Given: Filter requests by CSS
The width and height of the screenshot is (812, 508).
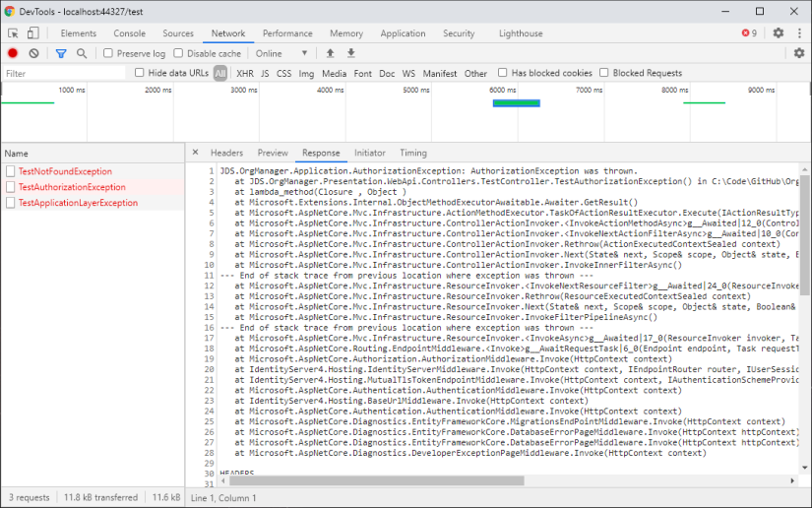Looking at the screenshot, I should tap(283, 73).
